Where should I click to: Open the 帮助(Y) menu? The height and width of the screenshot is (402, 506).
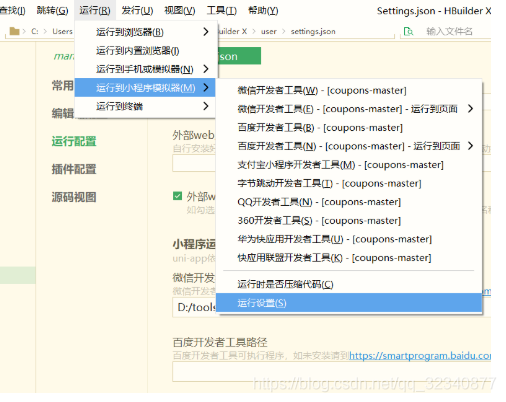[263, 11]
